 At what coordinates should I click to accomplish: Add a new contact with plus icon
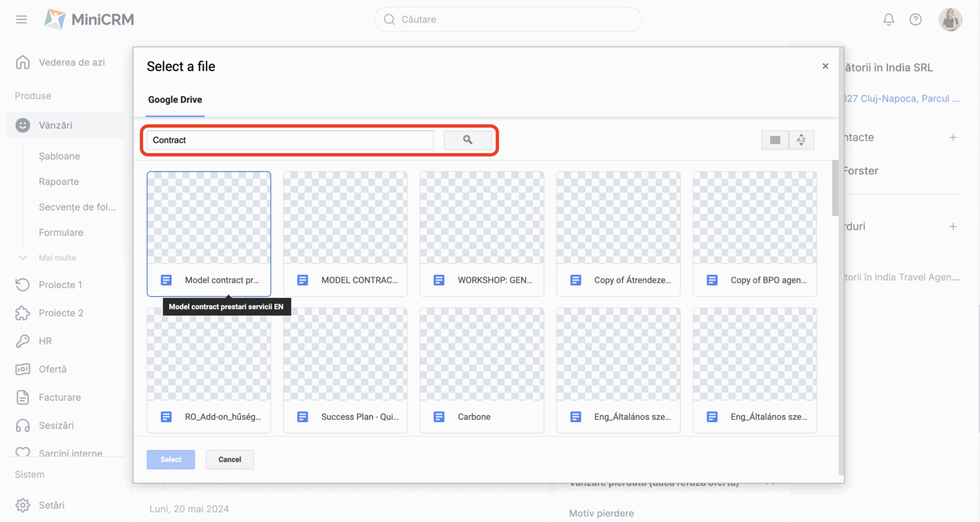(953, 137)
